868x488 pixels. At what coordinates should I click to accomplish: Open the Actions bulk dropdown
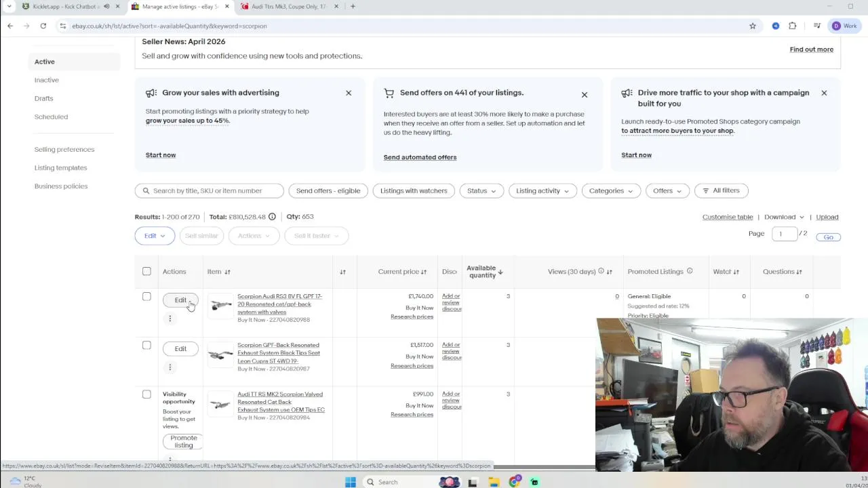click(254, 236)
